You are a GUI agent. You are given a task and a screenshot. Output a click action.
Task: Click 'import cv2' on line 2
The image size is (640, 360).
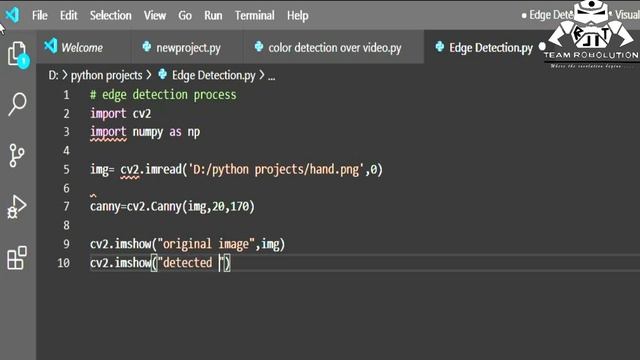(x=121, y=113)
